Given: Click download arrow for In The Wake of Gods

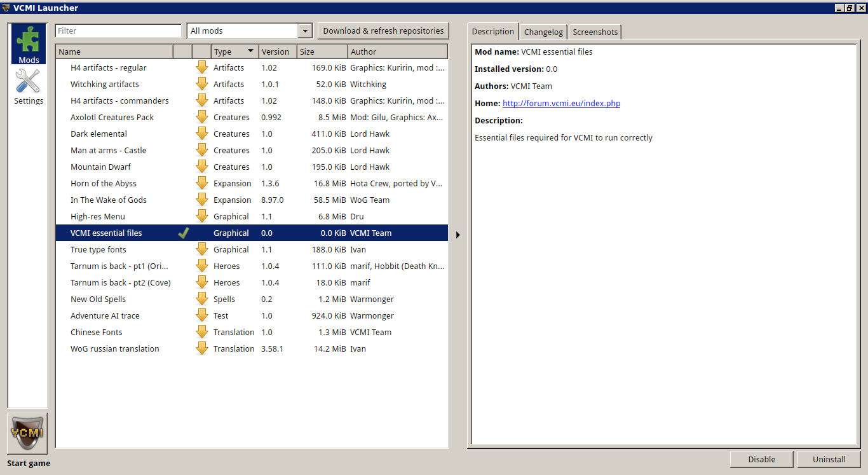Looking at the screenshot, I should point(202,200).
